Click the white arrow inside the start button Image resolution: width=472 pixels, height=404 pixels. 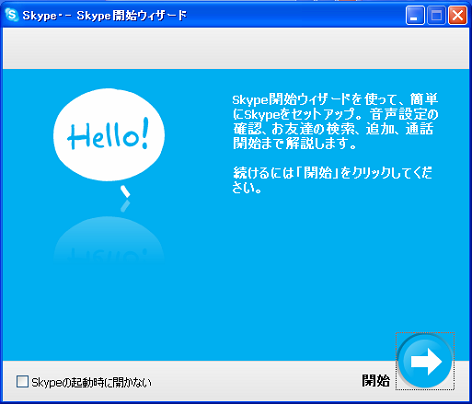pos(427,362)
